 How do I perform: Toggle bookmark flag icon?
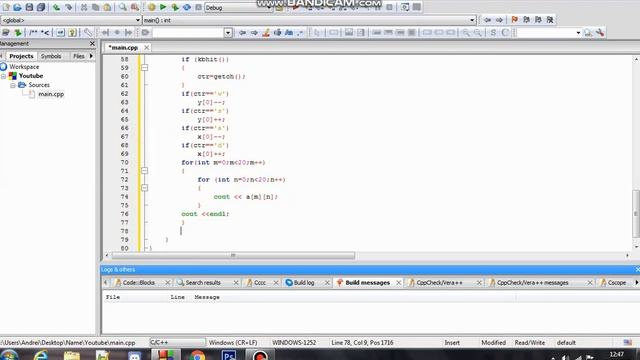[x=514, y=20]
